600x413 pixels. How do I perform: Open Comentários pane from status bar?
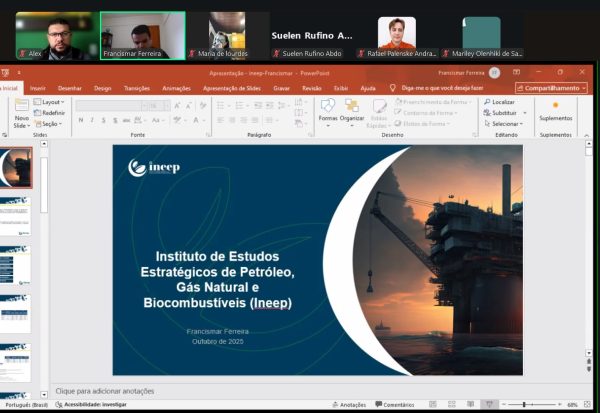click(394, 405)
